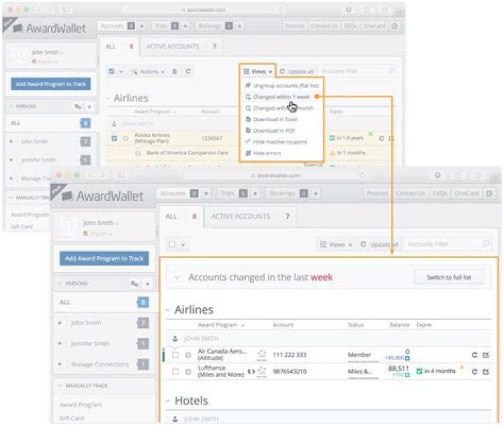This screenshot has width=504, height=426.
Task: Click connections icon in front window Persons header
Action: 134,284
